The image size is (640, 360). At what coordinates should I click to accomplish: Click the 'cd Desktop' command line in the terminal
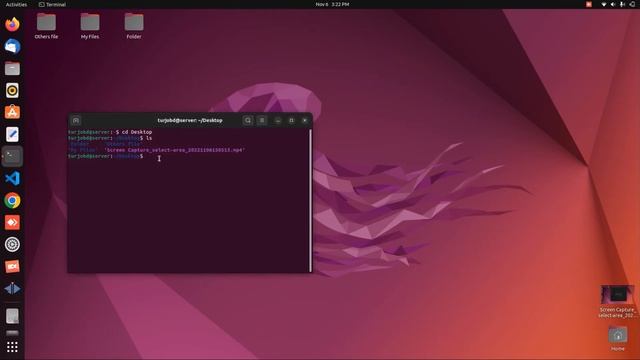110,132
